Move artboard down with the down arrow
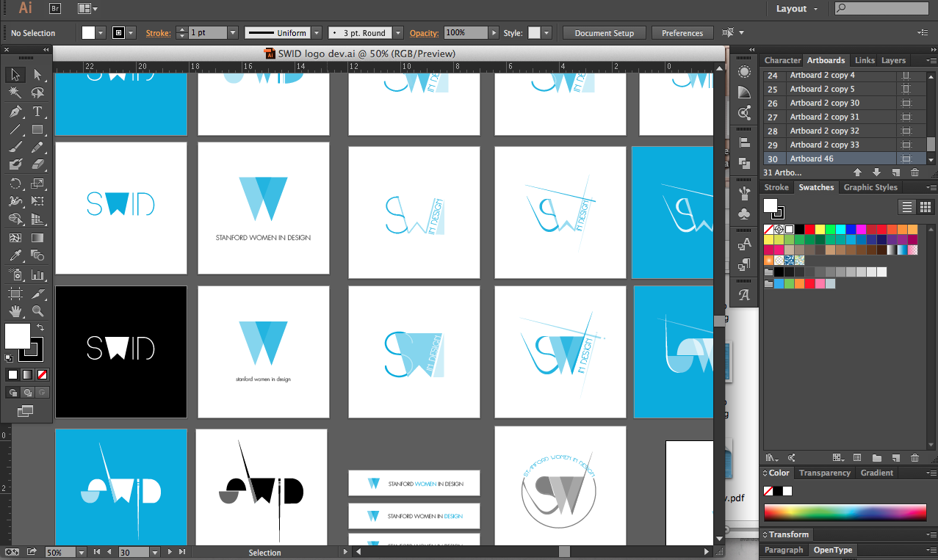 click(x=876, y=172)
